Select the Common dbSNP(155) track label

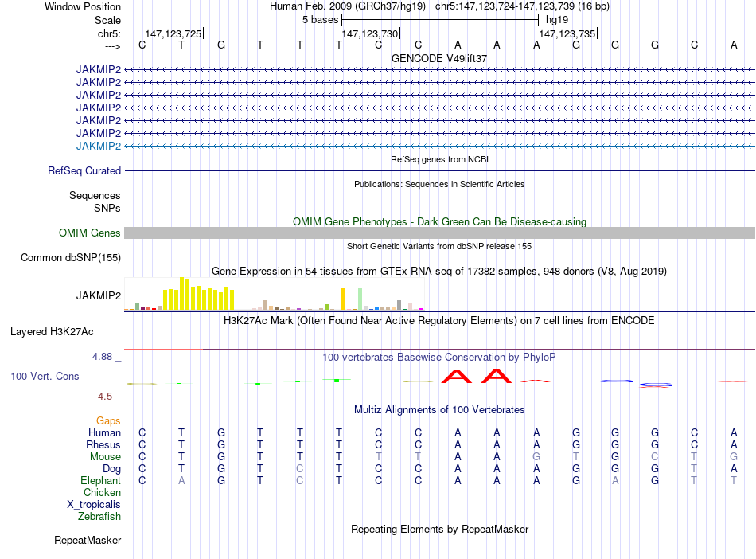tap(71, 257)
